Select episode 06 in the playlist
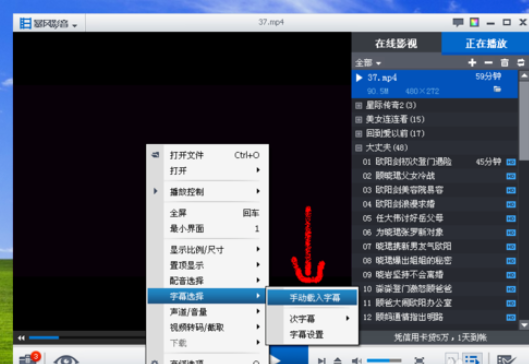The image size is (529, 364). pos(435,233)
